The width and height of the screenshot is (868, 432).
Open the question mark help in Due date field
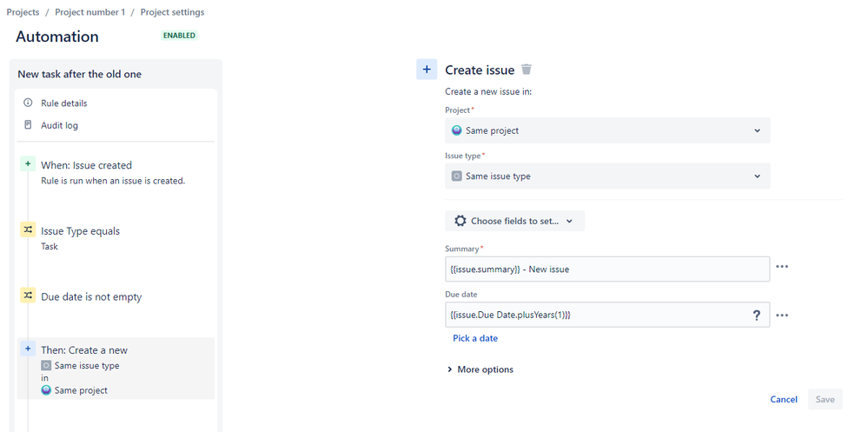(x=756, y=316)
